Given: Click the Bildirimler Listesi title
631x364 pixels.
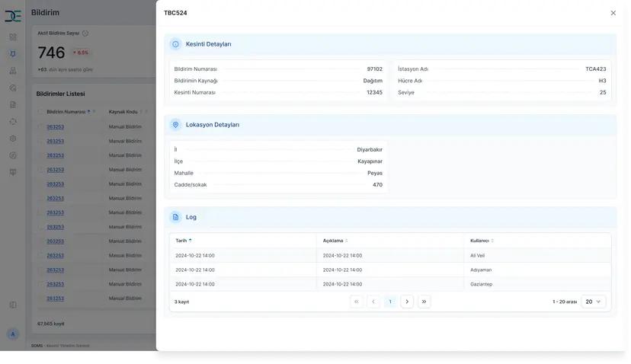Looking at the screenshot, I should [60, 94].
